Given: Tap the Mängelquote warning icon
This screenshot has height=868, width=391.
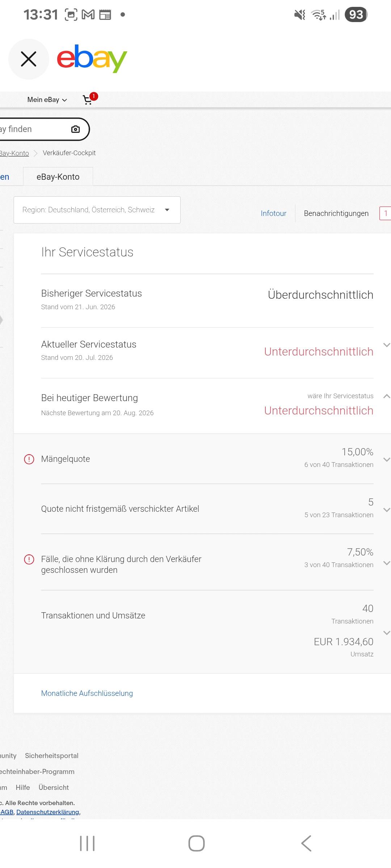Looking at the screenshot, I should click(29, 459).
